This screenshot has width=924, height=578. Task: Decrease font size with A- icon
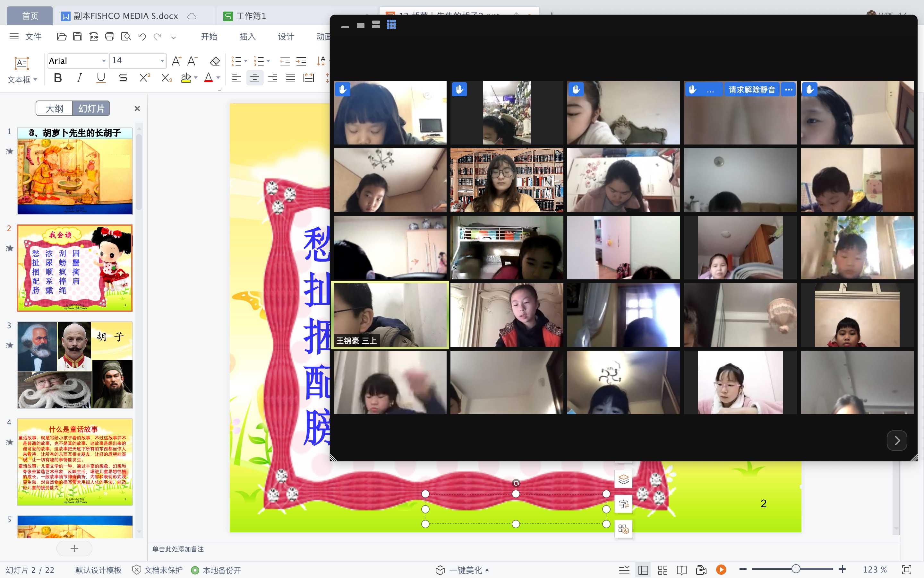[193, 61]
